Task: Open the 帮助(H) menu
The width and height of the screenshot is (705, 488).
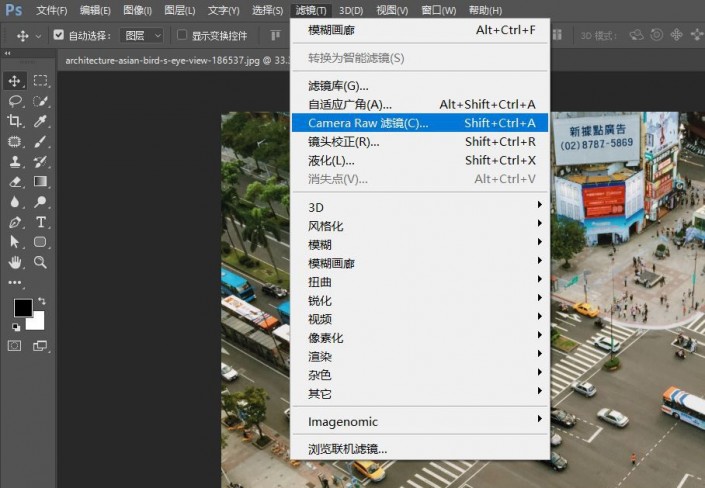Action: [x=485, y=10]
